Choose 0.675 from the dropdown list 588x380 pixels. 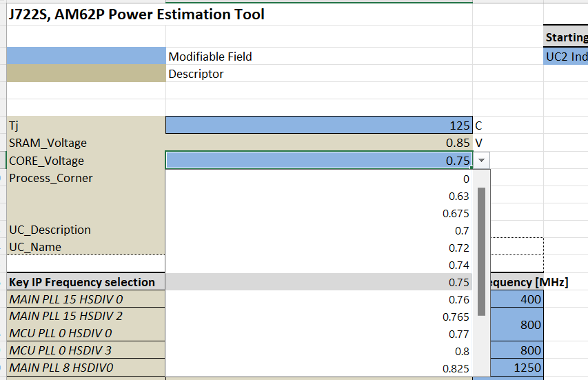pyautogui.click(x=318, y=213)
